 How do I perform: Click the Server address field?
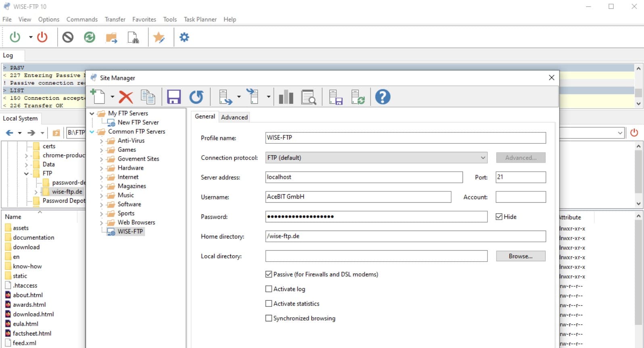pos(364,177)
